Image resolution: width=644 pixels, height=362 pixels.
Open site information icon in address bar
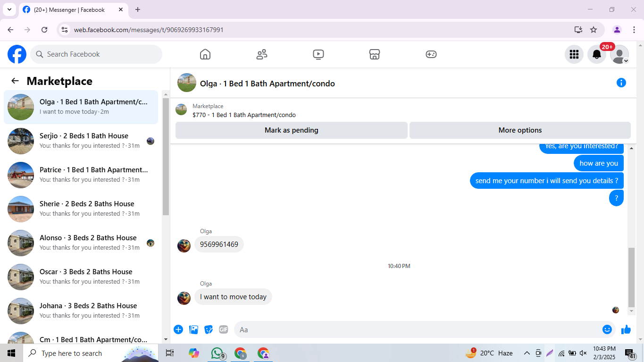(x=65, y=30)
